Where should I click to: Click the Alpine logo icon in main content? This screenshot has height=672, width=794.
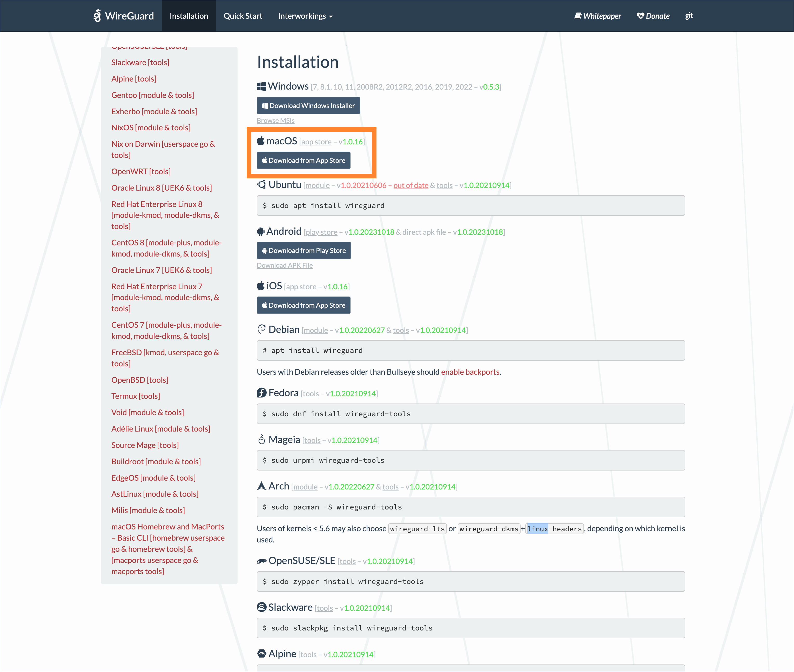point(261,654)
